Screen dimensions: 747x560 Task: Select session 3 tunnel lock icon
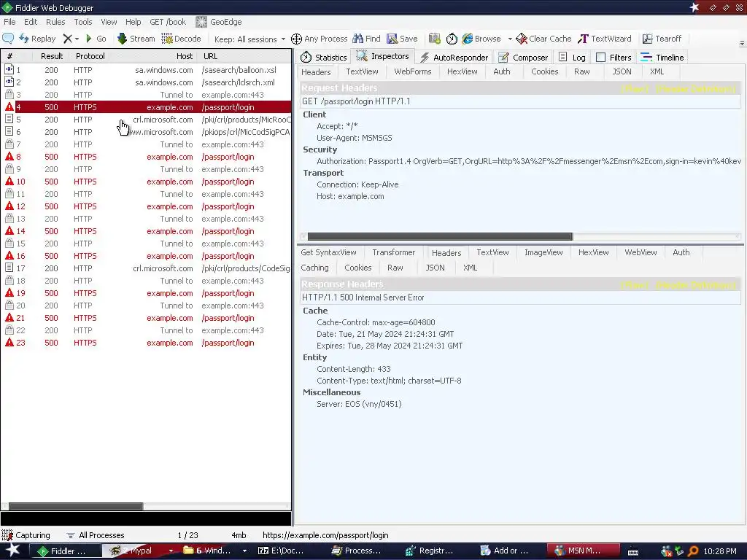pyautogui.click(x=9, y=94)
